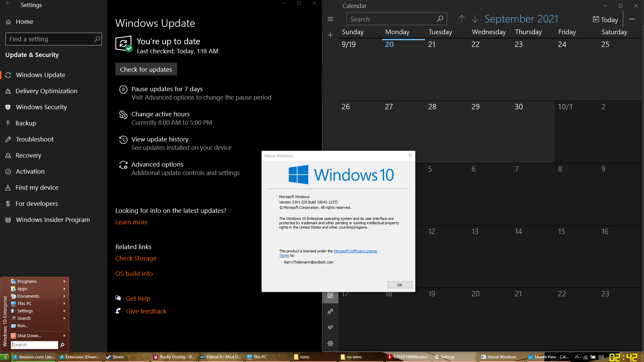Click the search magnifier in Calendar search box

[x=440, y=19]
